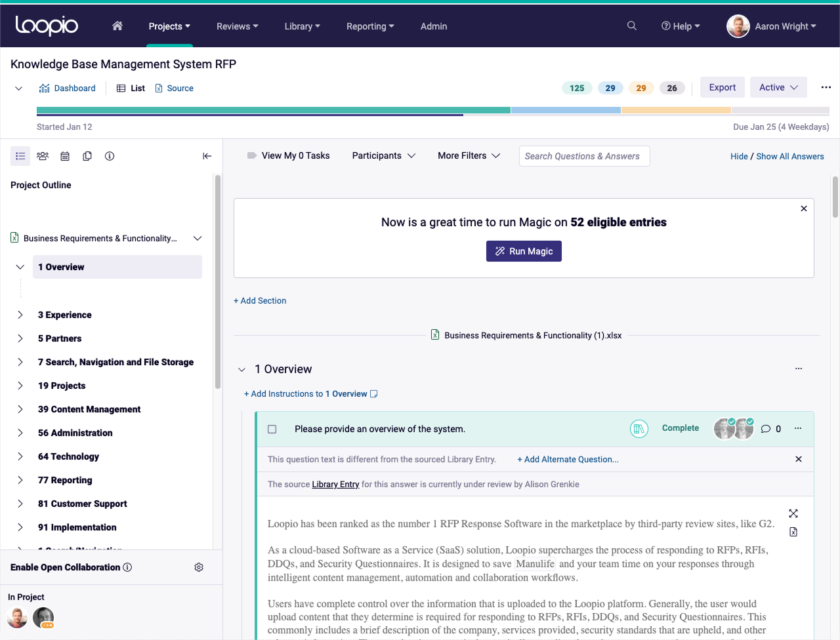Click the Run Magic button
Viewport: 840px width, 640px height.
pos(524,251)
